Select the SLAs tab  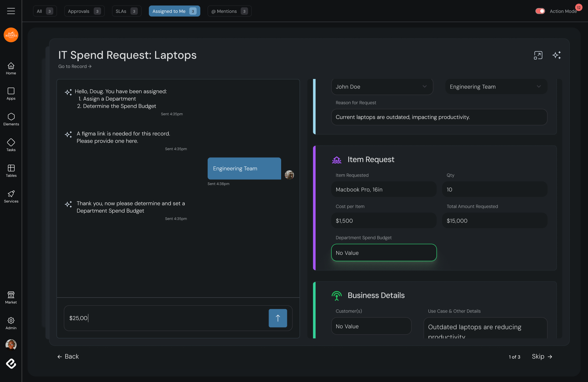point(126,11)
